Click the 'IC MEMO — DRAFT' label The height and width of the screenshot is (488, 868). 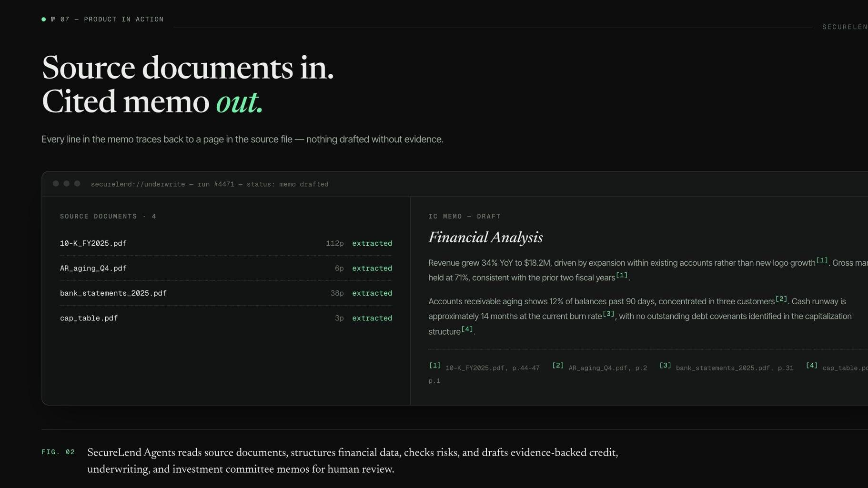pyautogui.click(x=464, y=217)
